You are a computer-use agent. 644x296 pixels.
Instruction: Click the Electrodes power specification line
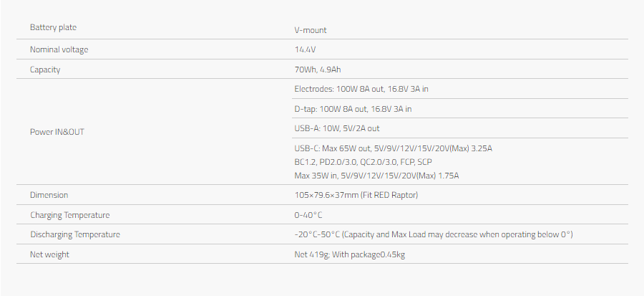(361, 89)
